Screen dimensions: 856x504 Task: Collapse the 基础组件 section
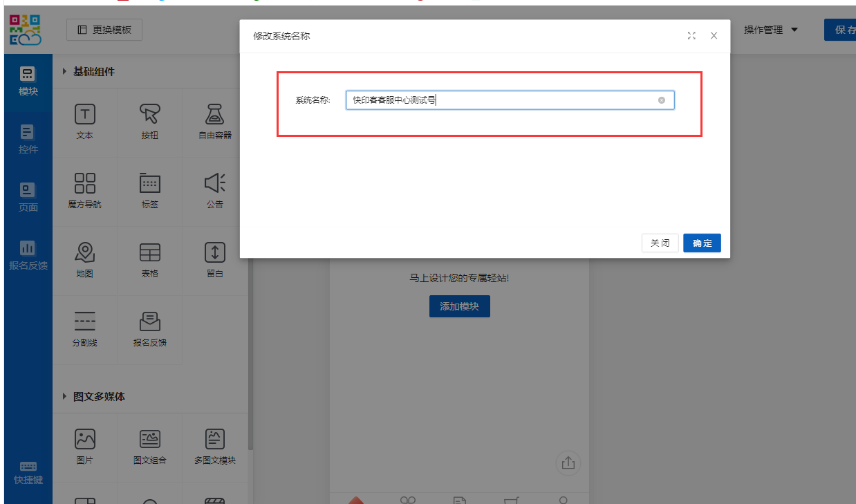click(x=65, y=71)
